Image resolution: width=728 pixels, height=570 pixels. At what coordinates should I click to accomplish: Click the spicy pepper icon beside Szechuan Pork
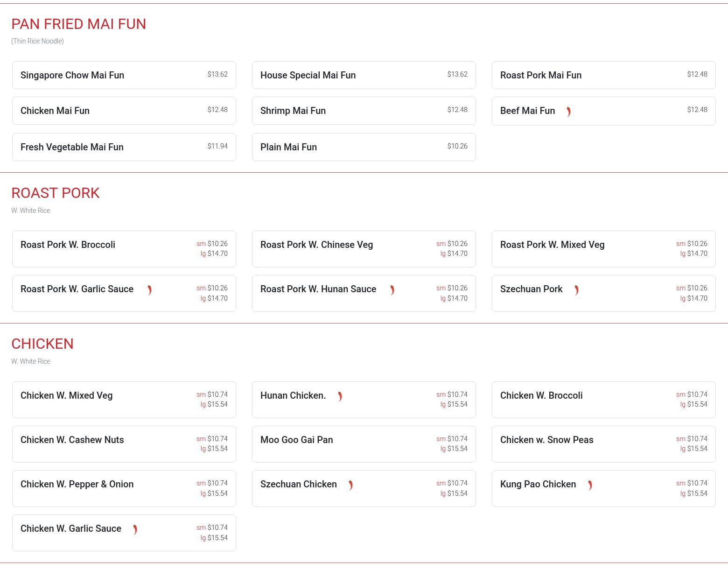point(576,290)
